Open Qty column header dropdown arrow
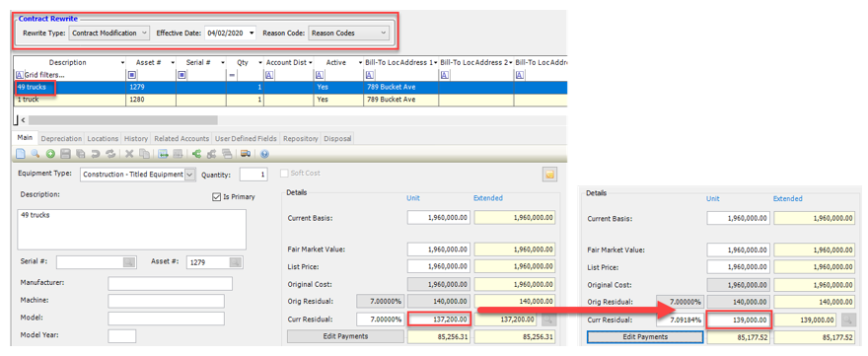868x356 pixels. point(259,62)
